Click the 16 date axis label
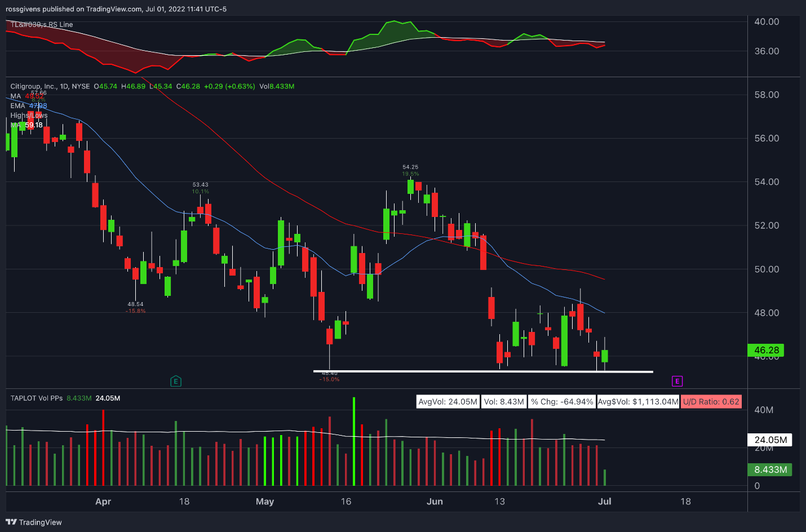The image size is (806, 532). [346, 502]
